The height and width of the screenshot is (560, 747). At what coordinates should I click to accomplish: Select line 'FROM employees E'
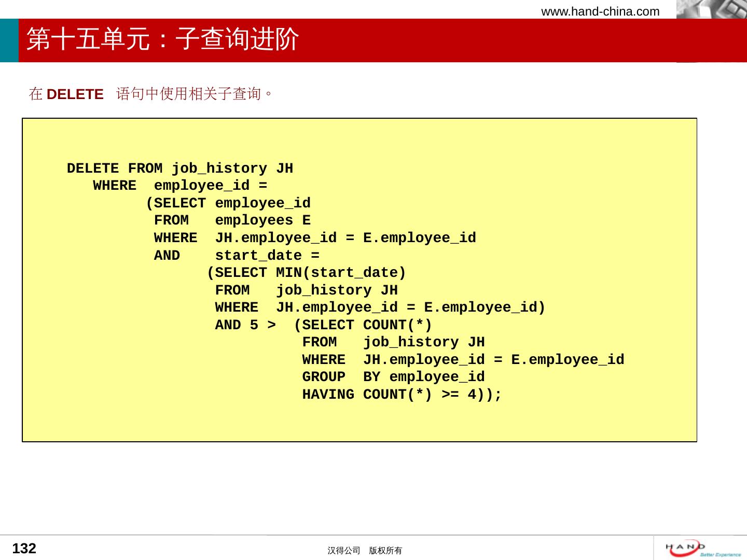click(232, 220)
